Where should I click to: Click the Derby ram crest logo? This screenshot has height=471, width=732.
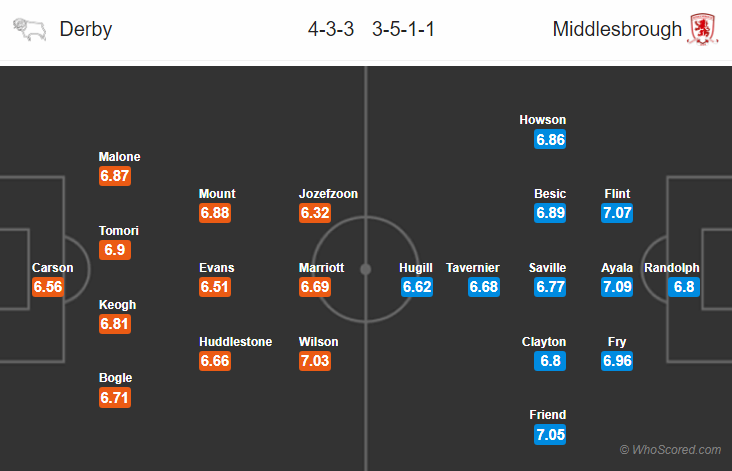coord(29,29)
